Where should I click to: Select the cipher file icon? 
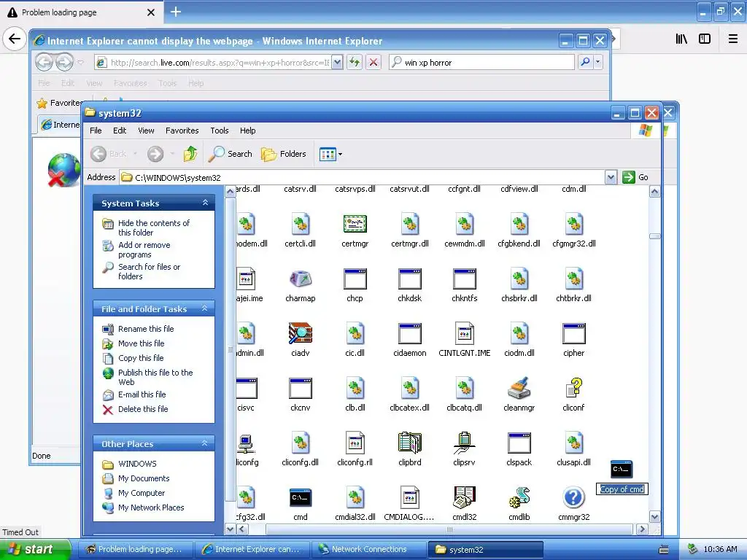click(573, 333)
